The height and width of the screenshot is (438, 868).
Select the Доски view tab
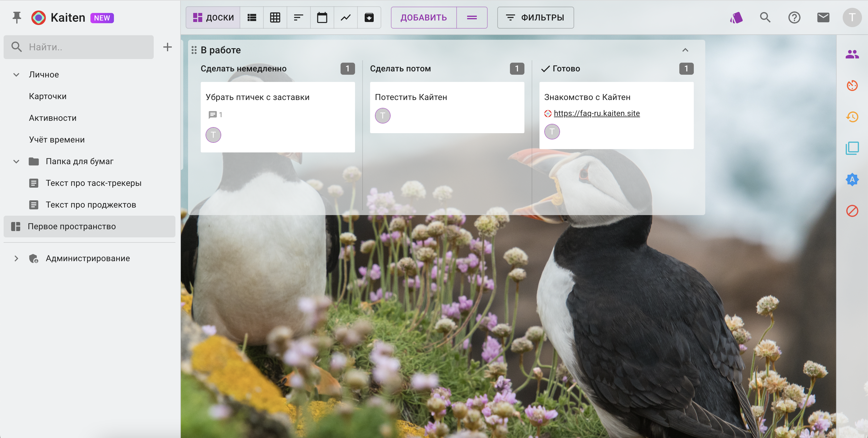(213, 17)
